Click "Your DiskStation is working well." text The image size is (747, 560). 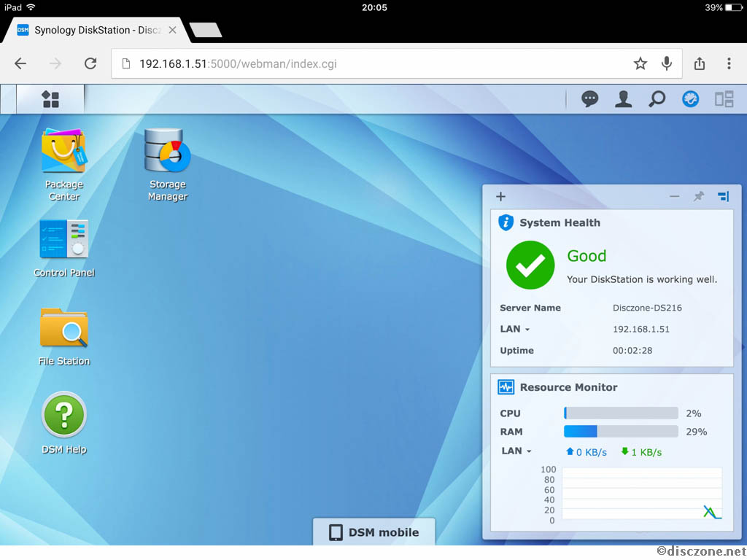click(642, 279)
